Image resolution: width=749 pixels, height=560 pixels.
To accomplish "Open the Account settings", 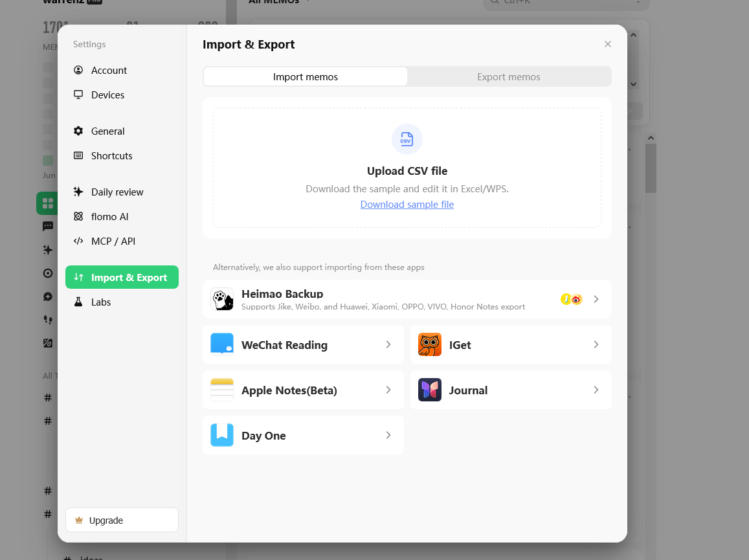I will click(x=122, y=70).
